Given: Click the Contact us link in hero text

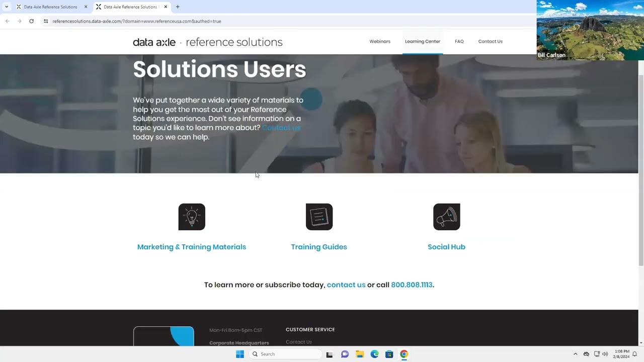Looking at the screenshot, I should pyautogui.click(x=281, y=128).
